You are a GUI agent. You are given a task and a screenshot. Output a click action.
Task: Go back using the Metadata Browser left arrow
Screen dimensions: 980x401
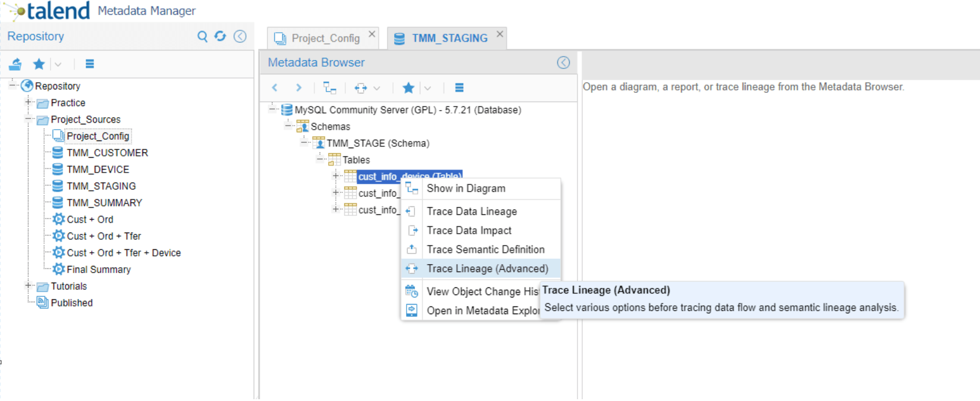tap(274, 87)
